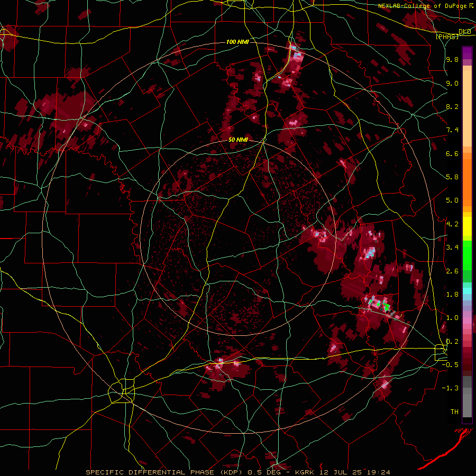Screen dimensions: 476x476
Task: Select the 9.8 value on color scale
Action: tap(452, 60)
